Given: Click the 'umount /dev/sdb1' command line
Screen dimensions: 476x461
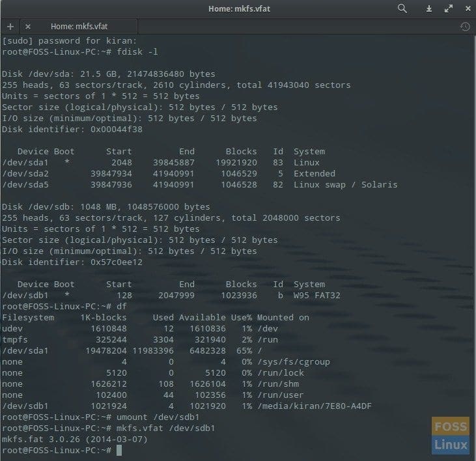Looking at the screenshot, I should (x=100, y=417).
